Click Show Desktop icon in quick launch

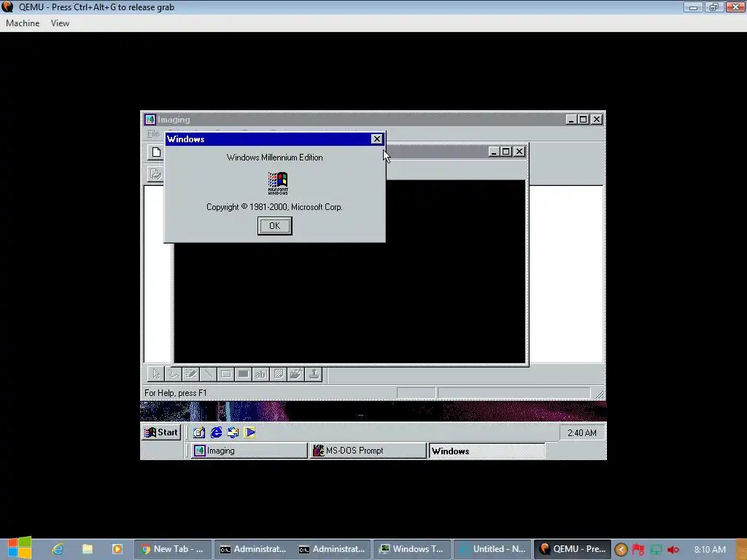pyautogui.click(x=198, y=432)
